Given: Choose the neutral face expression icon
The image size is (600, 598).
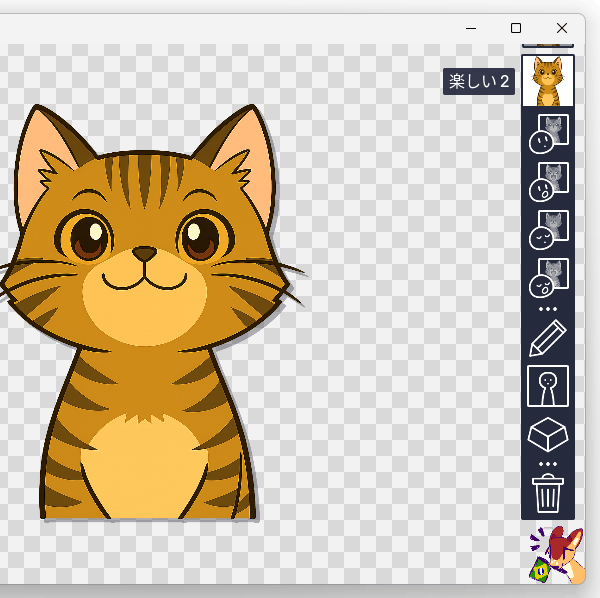Looking at the screenshot, I should coord(548,134).
